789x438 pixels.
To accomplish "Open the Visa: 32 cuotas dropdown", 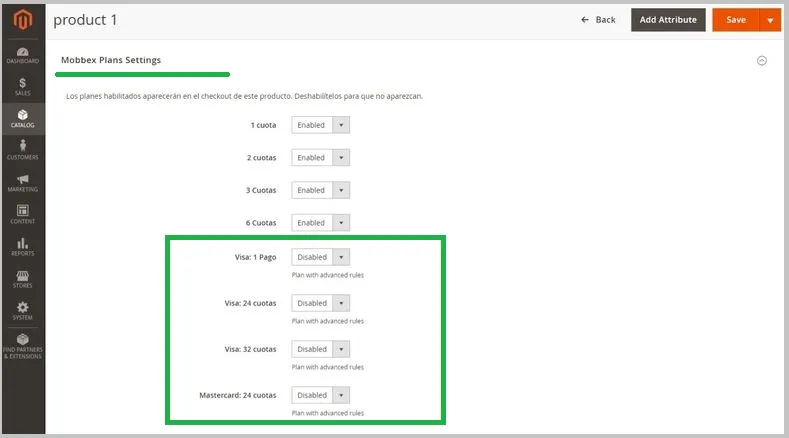I will [321, 349].
